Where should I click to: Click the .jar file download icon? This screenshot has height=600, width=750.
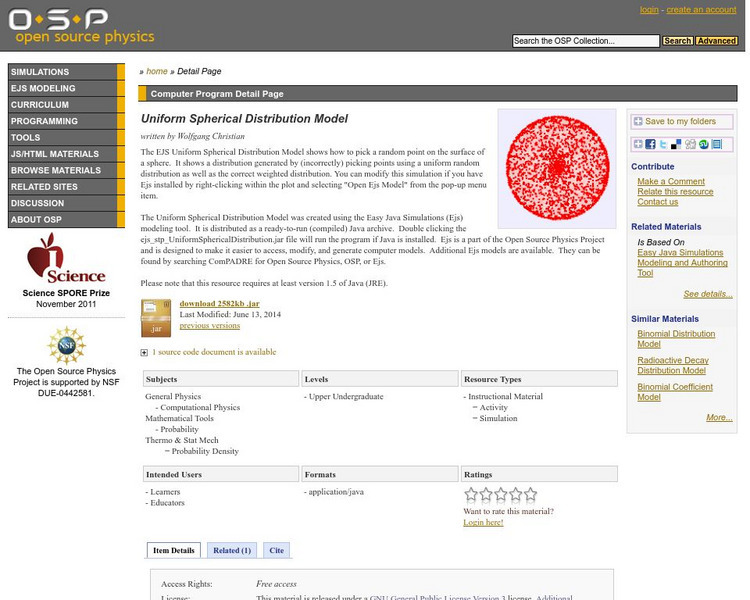pyautogui.click(x=156, y=318)
